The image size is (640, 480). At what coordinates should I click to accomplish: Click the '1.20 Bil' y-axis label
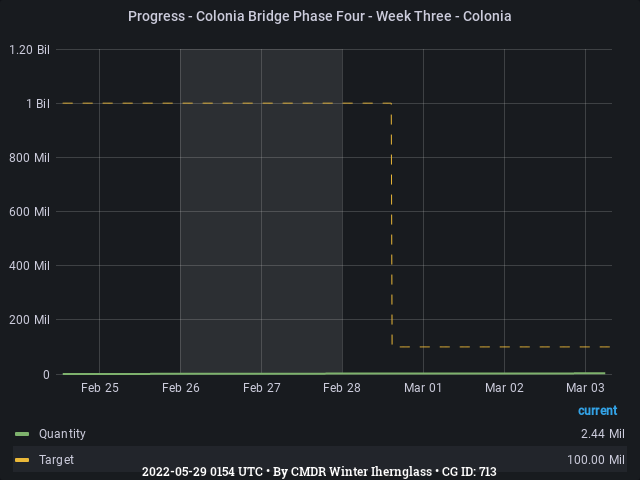(x=29, y=50)
